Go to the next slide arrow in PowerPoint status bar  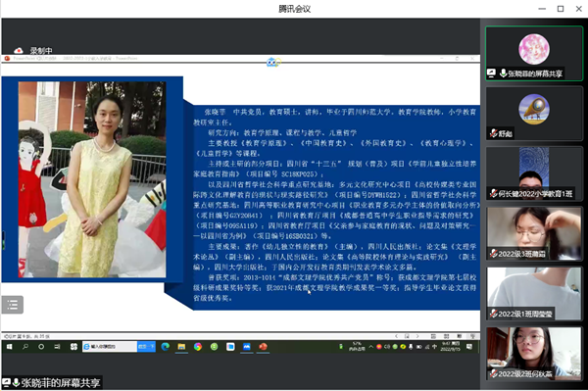(417, 336)
